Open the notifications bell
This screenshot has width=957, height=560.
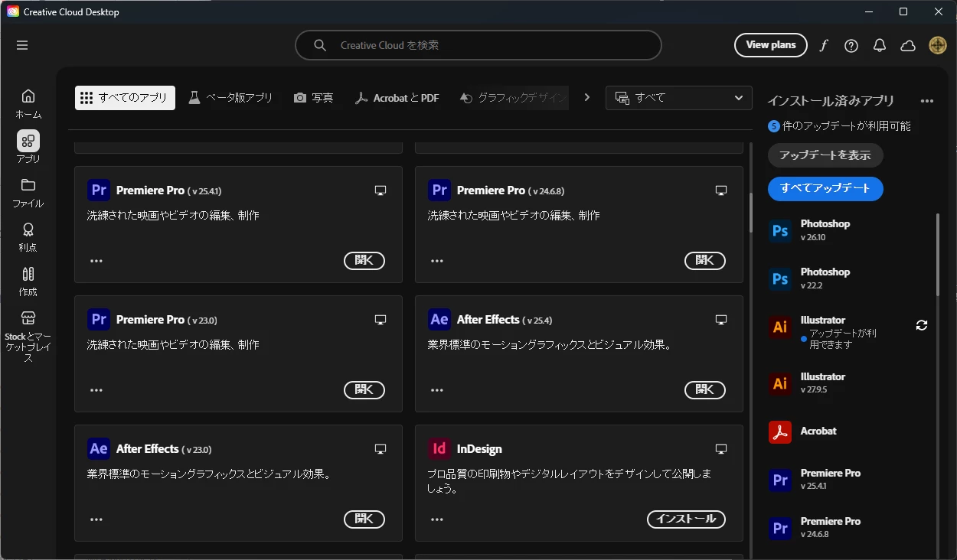[880, 45]
